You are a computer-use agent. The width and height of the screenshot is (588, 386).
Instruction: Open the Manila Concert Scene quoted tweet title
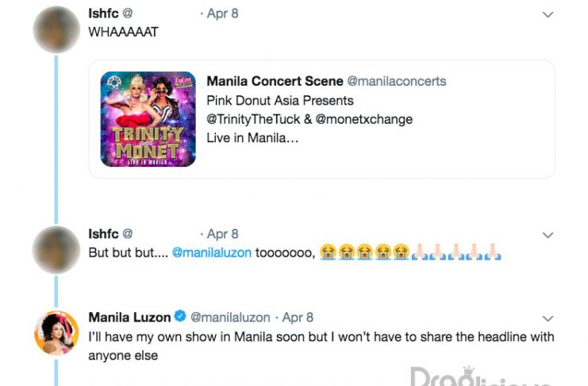pyautogui.click(x=275, y=81)
